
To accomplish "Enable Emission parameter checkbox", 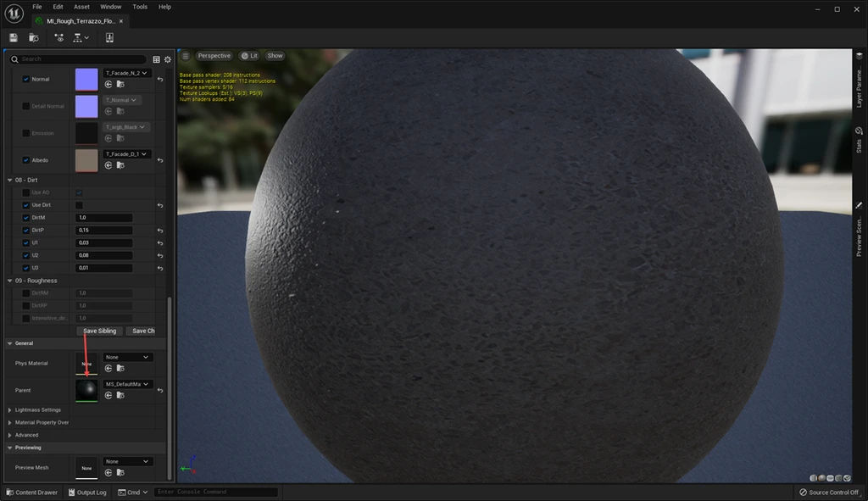I will coord(26,133).
